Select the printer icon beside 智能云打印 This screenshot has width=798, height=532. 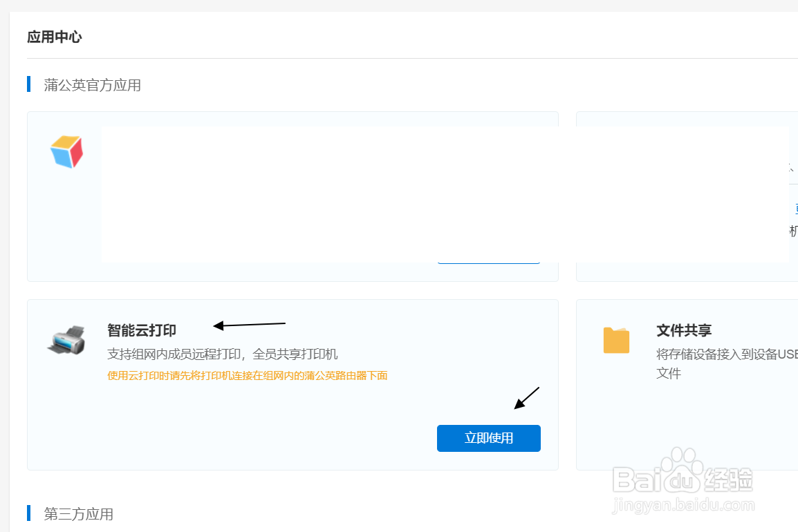pyautogui.click(x=66, y=339)
